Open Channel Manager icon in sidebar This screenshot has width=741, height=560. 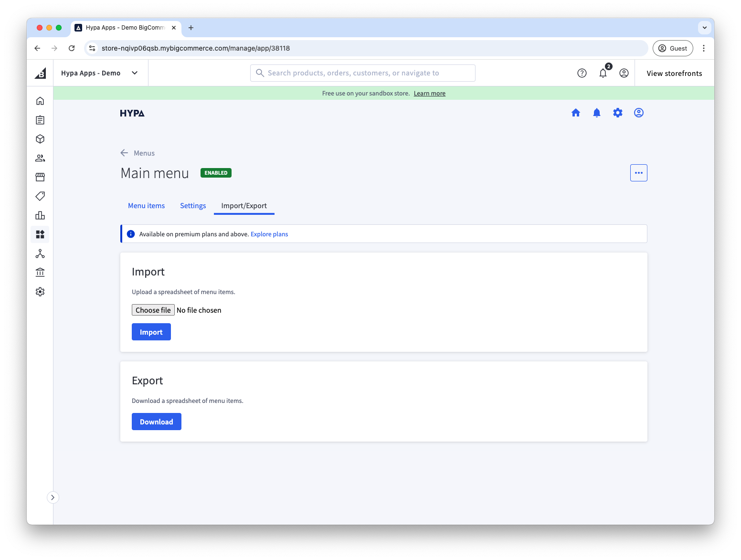(x=40, y=254)
